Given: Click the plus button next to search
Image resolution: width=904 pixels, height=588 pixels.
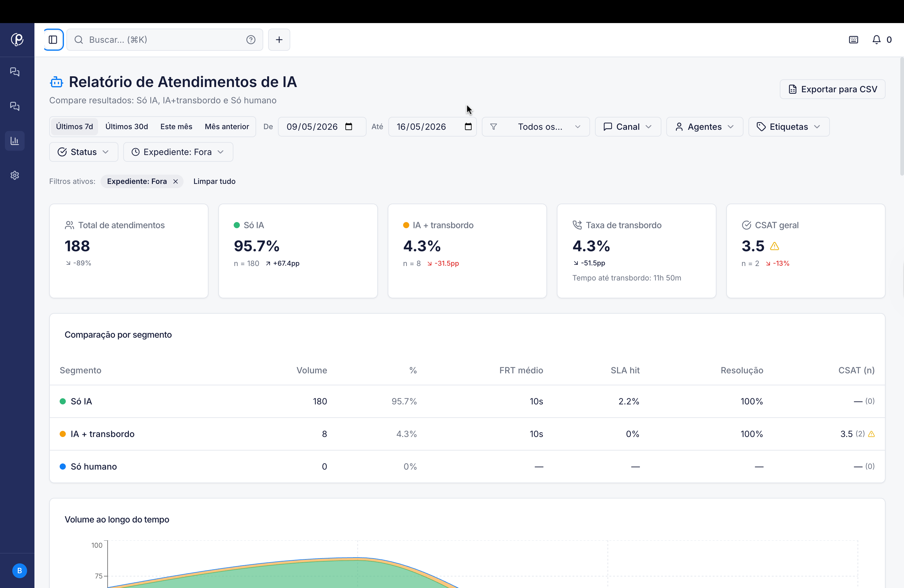Looking at the screenshot, I should click(279, 39).
